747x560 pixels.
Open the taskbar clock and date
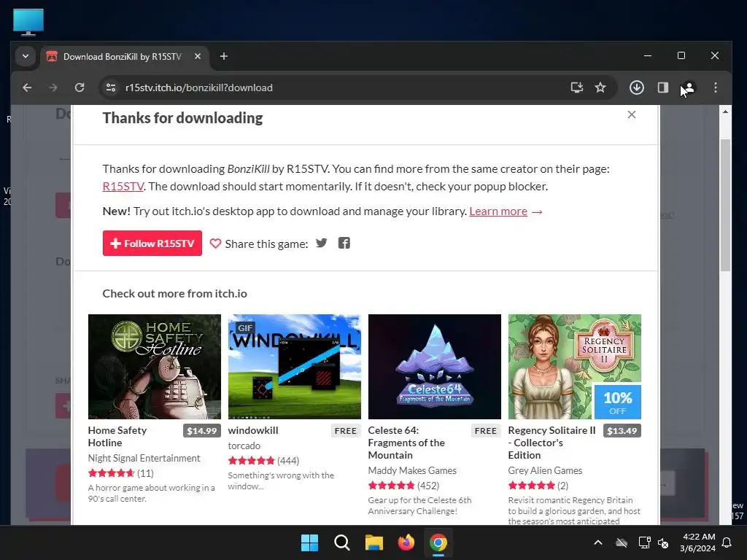698,542
